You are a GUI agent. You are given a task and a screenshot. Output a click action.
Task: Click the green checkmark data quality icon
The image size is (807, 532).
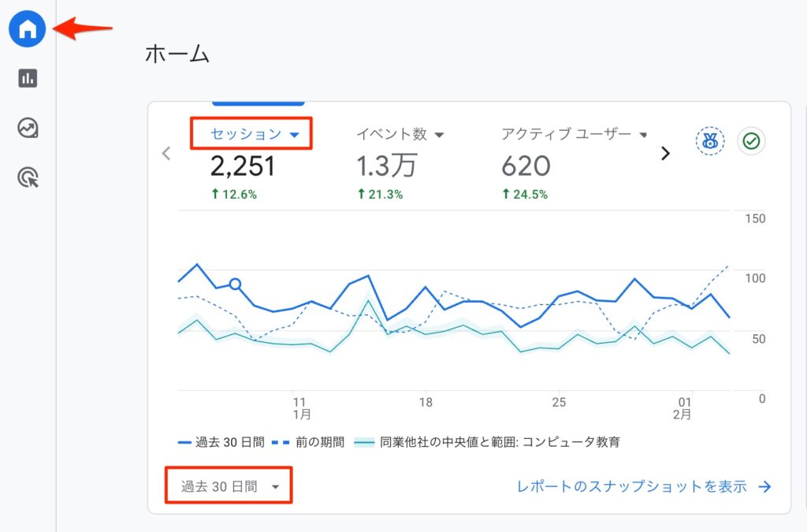(751, 142)
